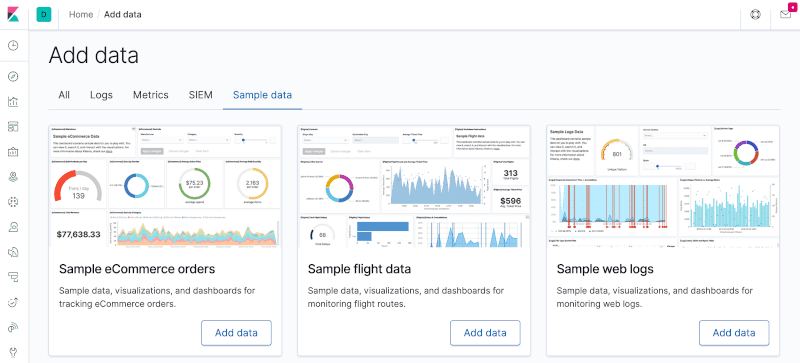
Task: Click the 'Sample eCommerce orders' card title
Action: 137,269
